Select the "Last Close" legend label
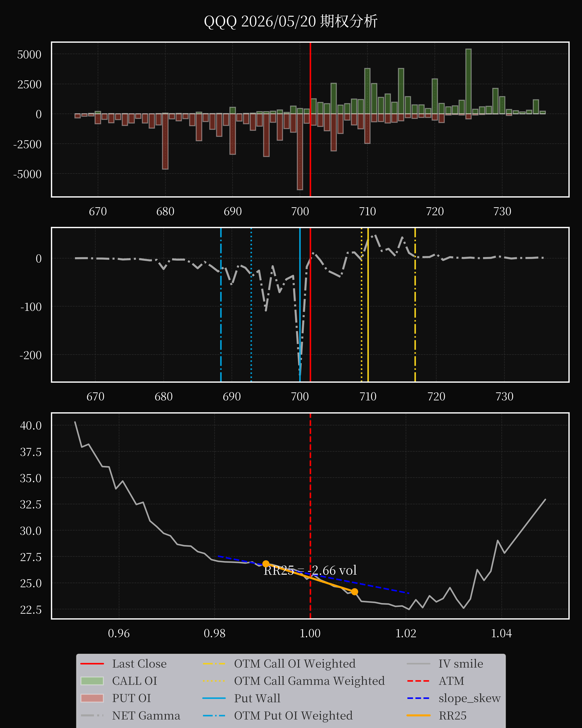The height and width of the screenshot is (728, 582). (x=139, y=663)
